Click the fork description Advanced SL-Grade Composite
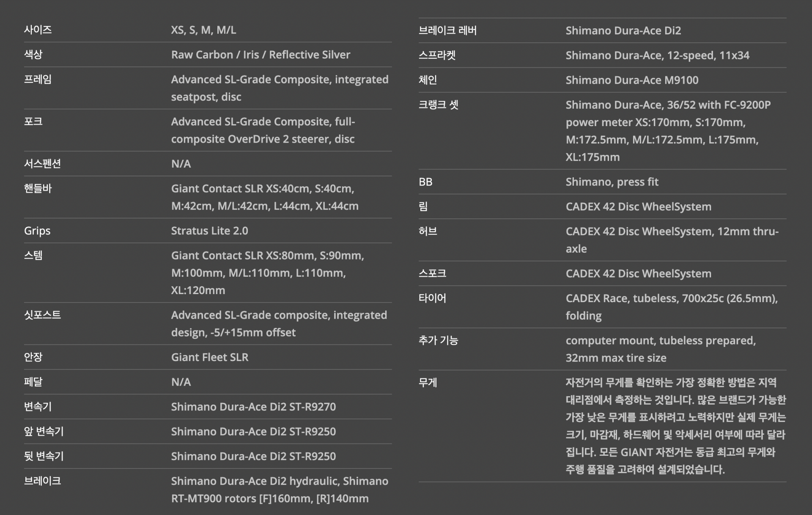The height and width of the screenshot is (515, 812). click(263, 130)
